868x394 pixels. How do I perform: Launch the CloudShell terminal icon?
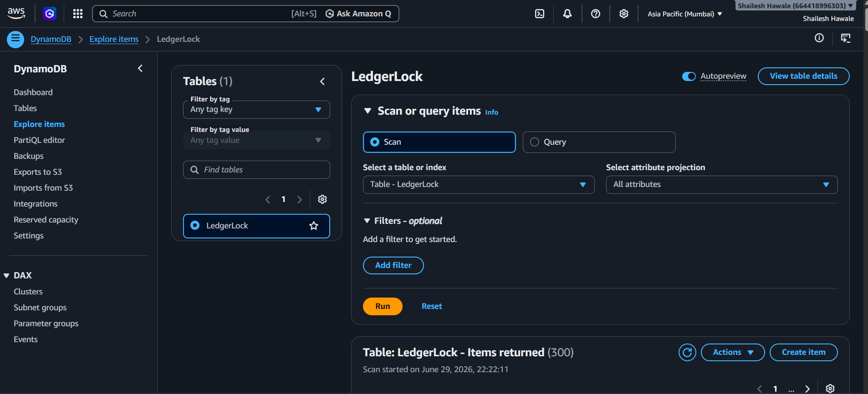540,14
